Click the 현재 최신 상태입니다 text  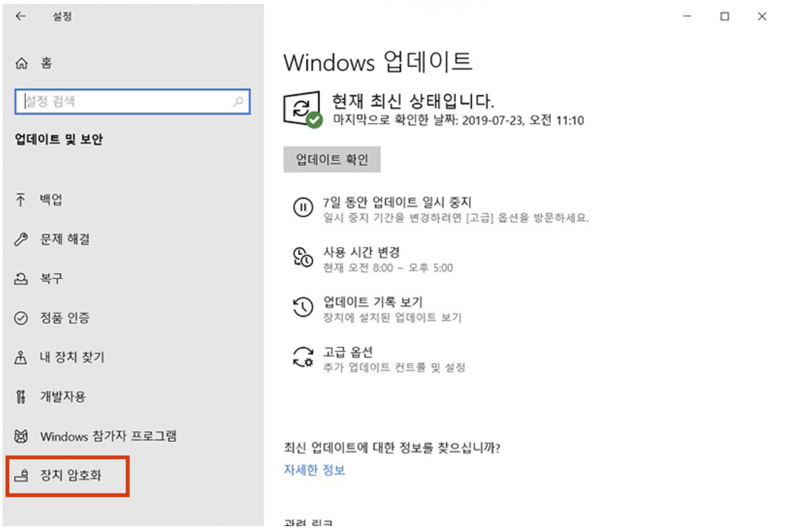tap(413, 101)
